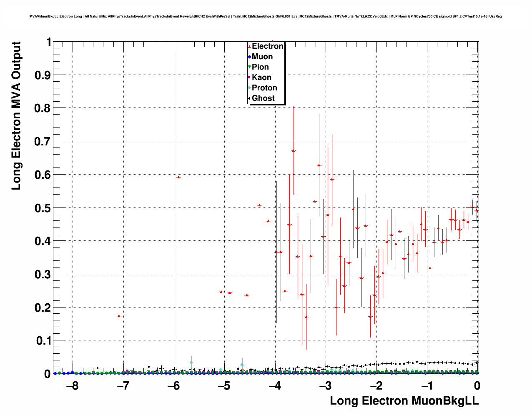
Task: Click the −3 tick label on x-axis
Action: pos(326,386)
